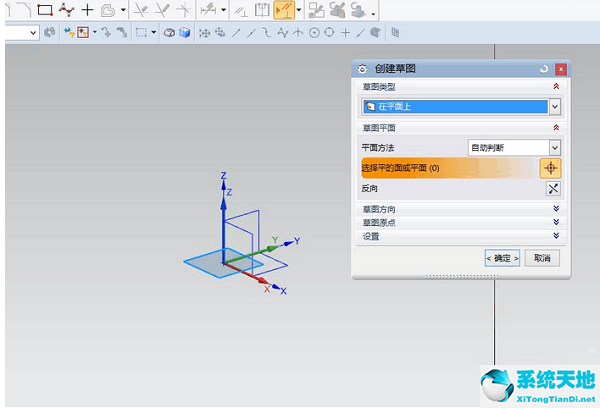Viewport: 600px width, 408px height.
Task: Toggle the Quadrant Point snap icon
Action: coord(329,33)
